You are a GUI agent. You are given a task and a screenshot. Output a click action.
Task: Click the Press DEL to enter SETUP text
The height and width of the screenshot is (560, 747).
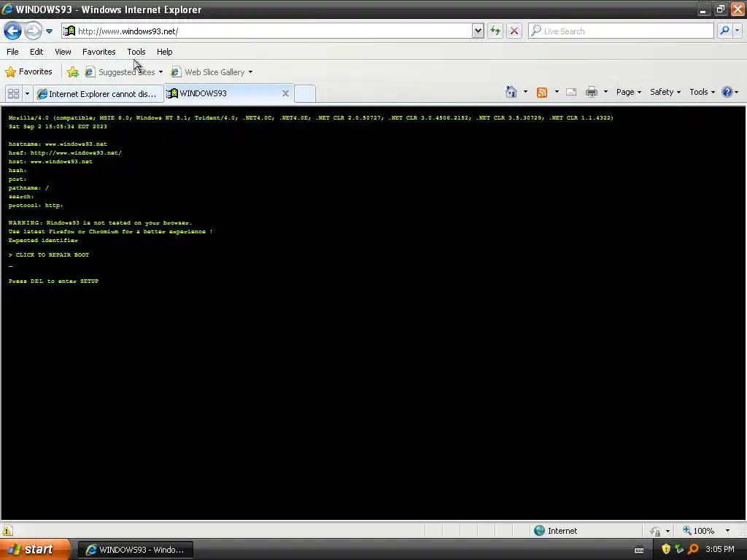coord(53,281)
